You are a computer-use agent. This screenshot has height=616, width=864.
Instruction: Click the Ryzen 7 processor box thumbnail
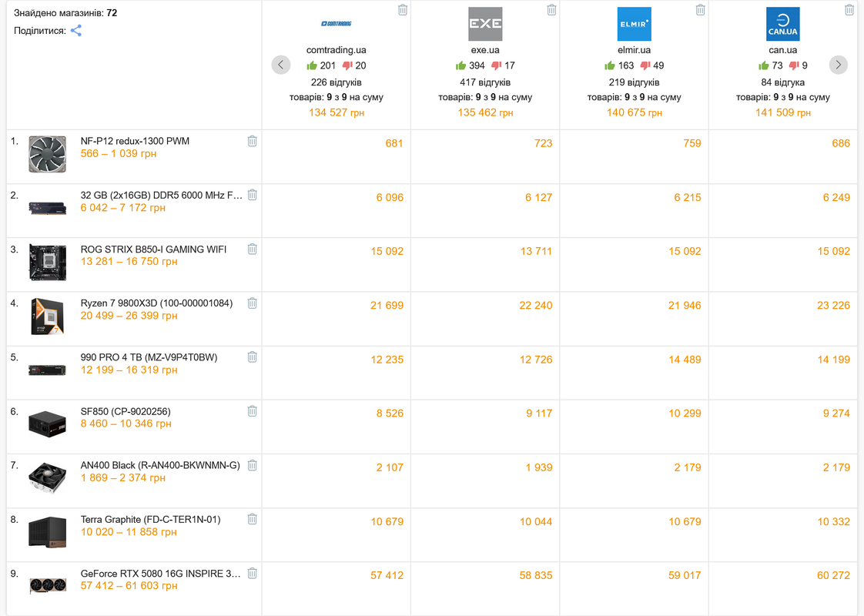point(48,316)
